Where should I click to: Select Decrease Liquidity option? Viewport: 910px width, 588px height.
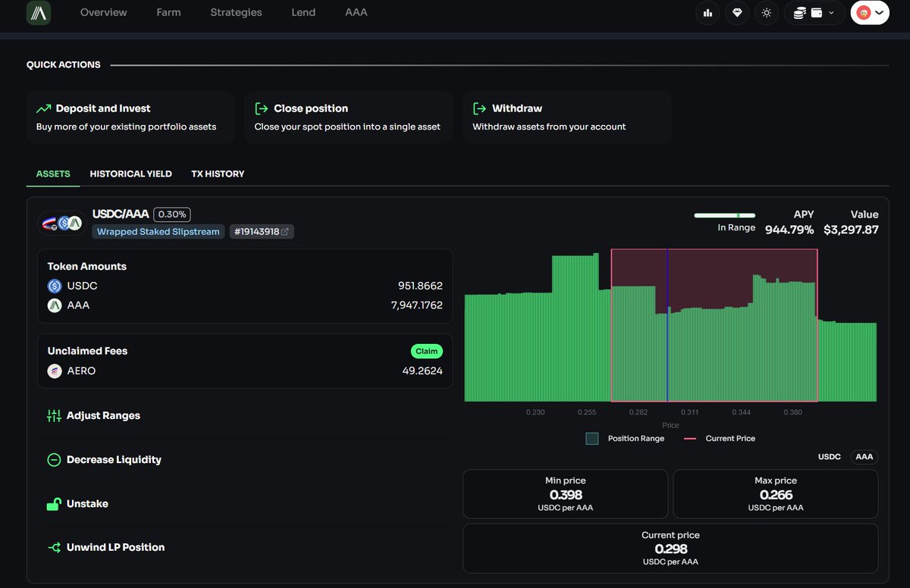(114, 460)
